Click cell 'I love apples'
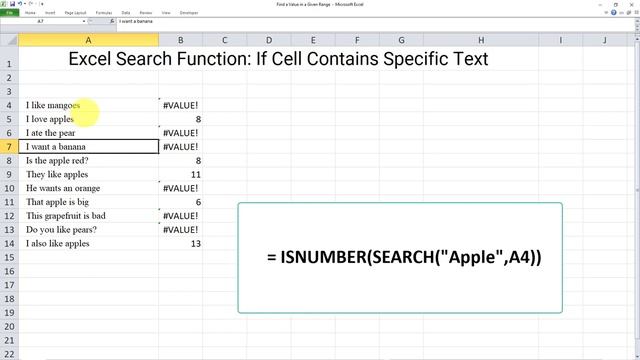This screenshot has height=360, width=640. click(x=89, y=119)
